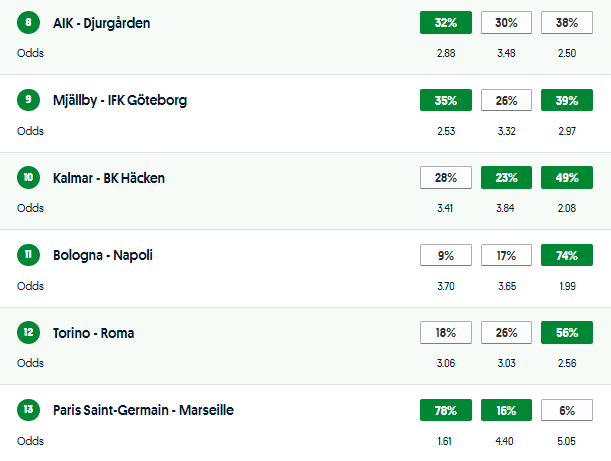This screenshot has height=461, width=611.
Task: Select the 9% Bologna home win box
Action: click(446, 255)
